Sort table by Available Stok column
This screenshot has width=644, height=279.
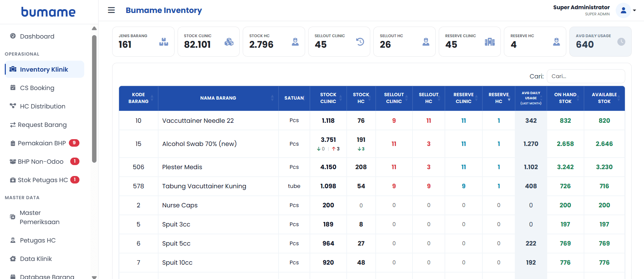point(604,98)
